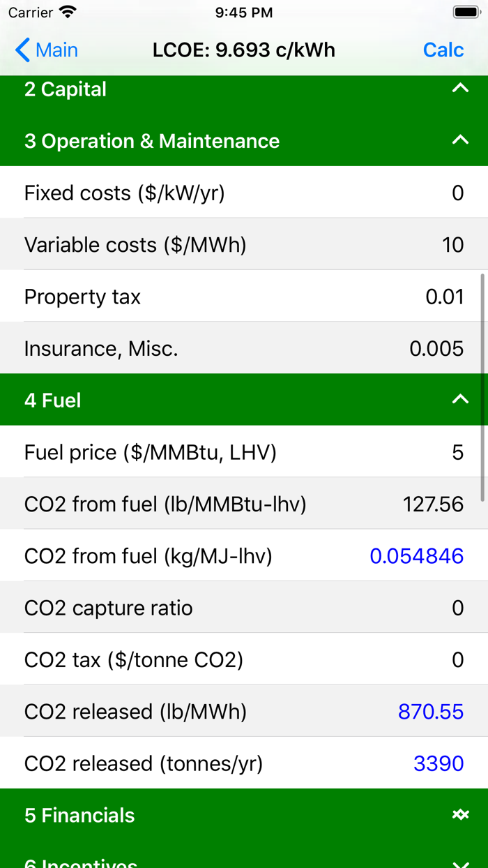The width and height of the screenshot is (488, 868).
Task: Edit the Variable costs value 10
Action: pyautogui.click(x=452, y=245)
